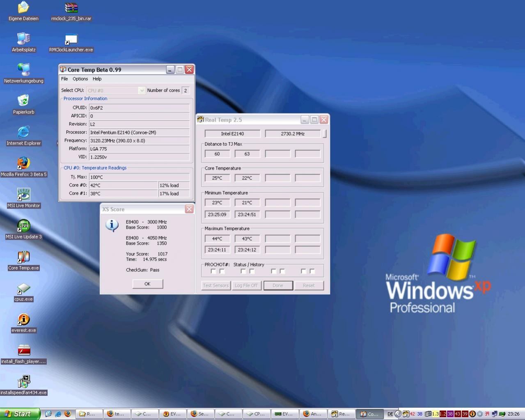The image size is (525, 420).
Task: Click the VID value 1.2250v
Action: [x=139, y=157]
